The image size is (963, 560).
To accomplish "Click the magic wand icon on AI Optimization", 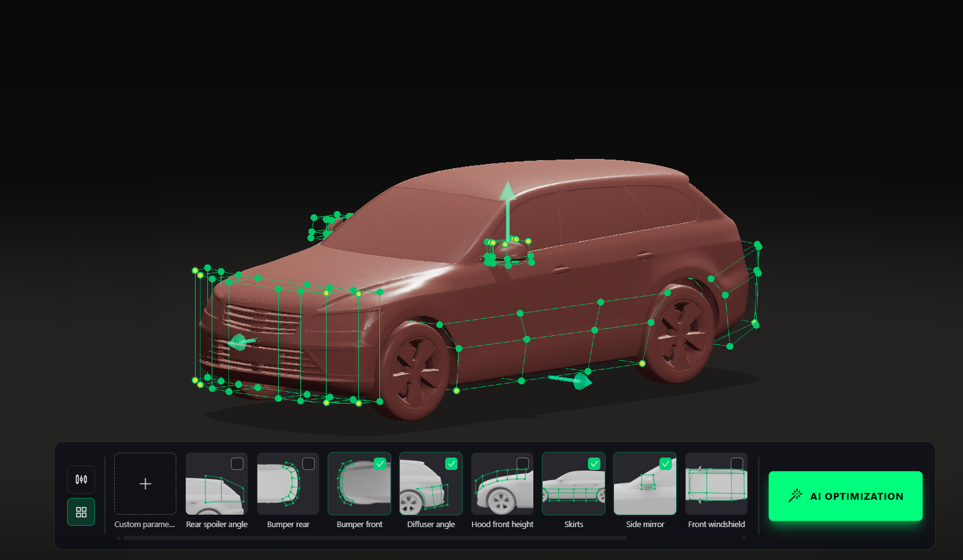I will [795, 495].
